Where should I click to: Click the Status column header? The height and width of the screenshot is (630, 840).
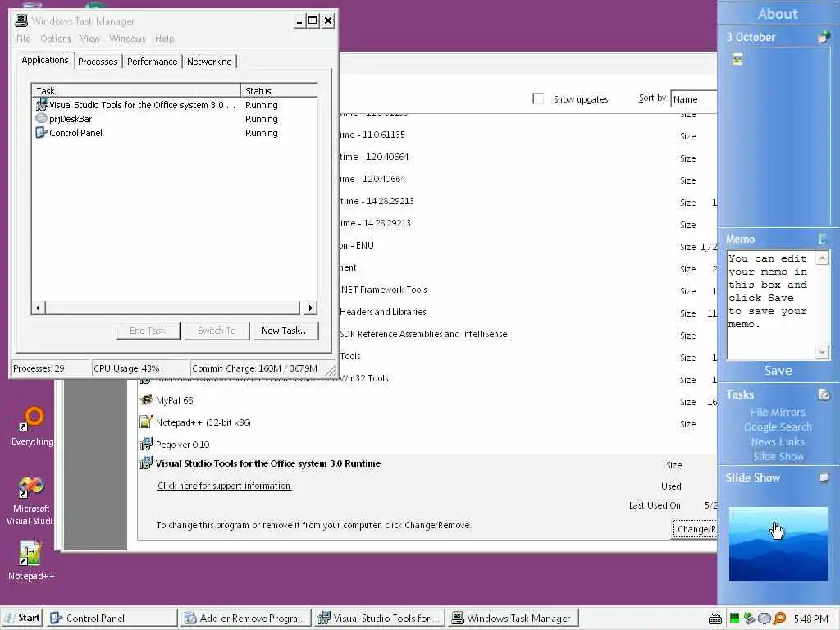(279, 90)
